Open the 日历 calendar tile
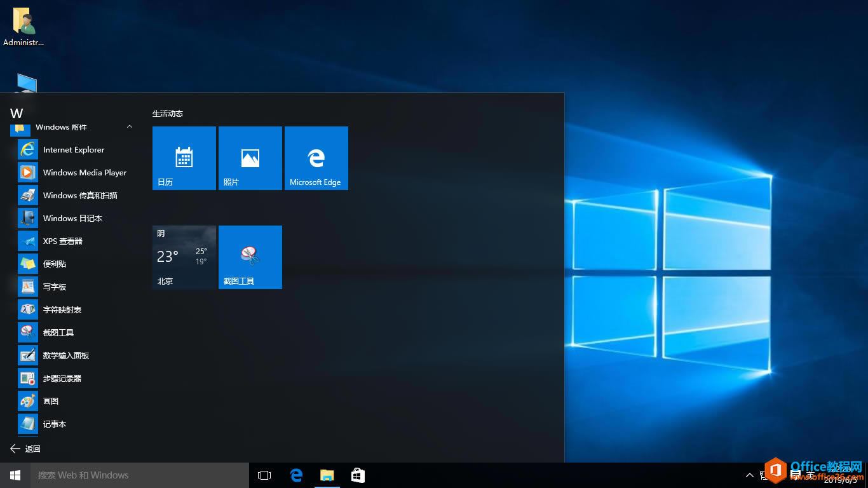This screenshot has width=868, height=488. pyautogui.click(x=184, y=158)
